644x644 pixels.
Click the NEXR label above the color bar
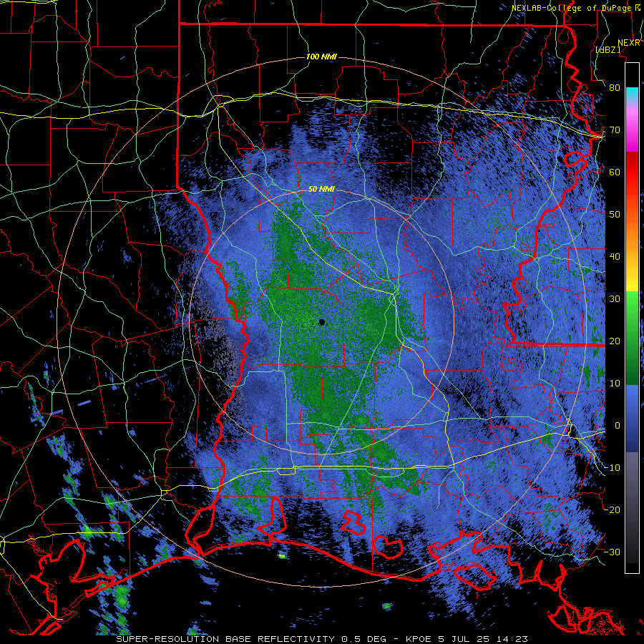[629, 43]
